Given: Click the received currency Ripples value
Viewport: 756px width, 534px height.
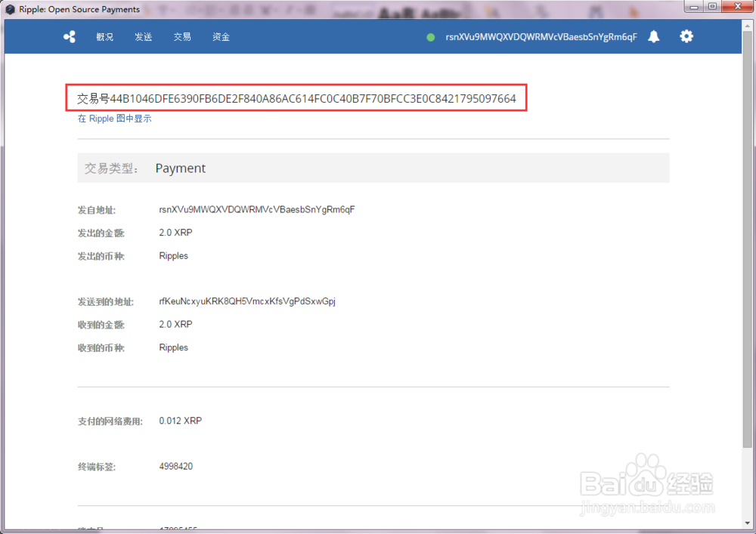Looking at the screenshot, I should pyautogui.click(x=174, y=347).
